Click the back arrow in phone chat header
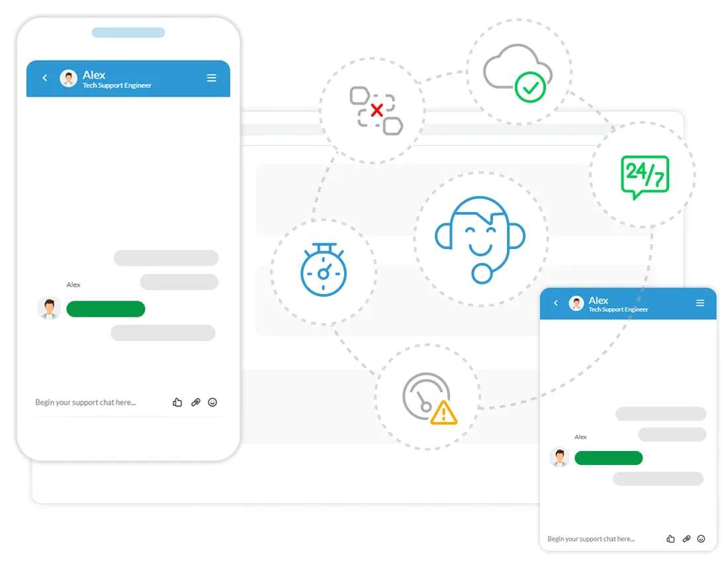The height and width of the screenshot is (563, 728). [45, 78]
